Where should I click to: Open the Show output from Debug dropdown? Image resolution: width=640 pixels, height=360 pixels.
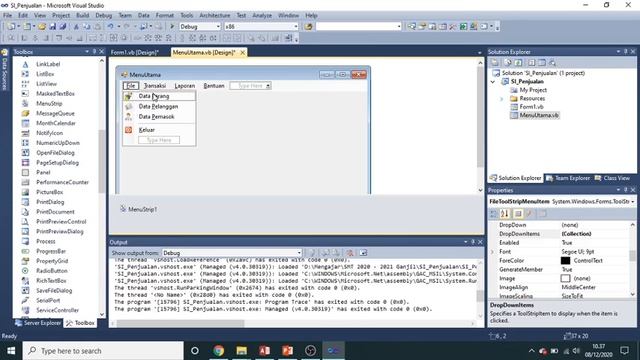(x=299, y=253)
